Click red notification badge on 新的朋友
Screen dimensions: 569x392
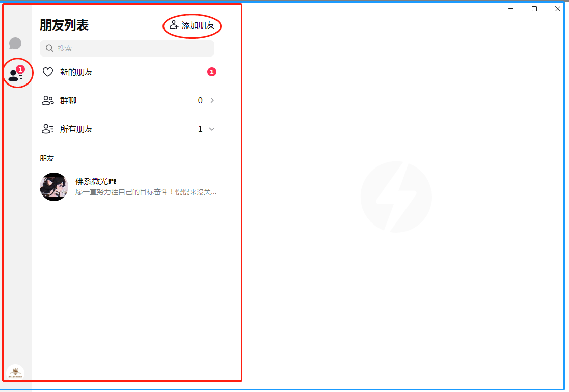coord(212,72)
